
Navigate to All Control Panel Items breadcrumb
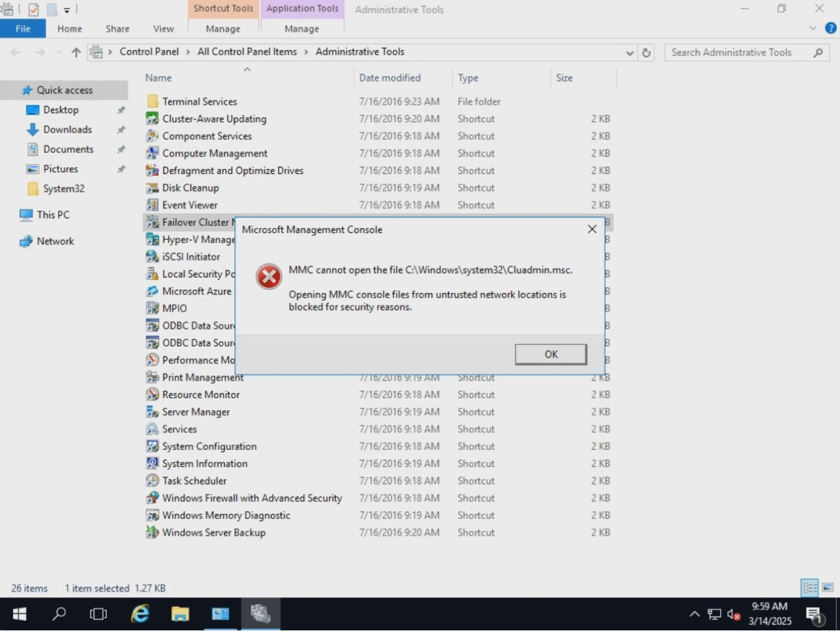(247, 51)
